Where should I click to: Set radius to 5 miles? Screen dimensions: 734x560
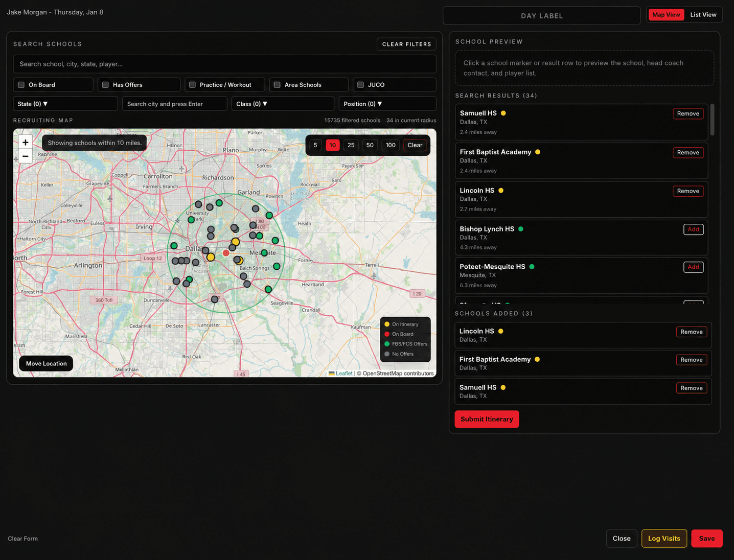coord(315,145)
